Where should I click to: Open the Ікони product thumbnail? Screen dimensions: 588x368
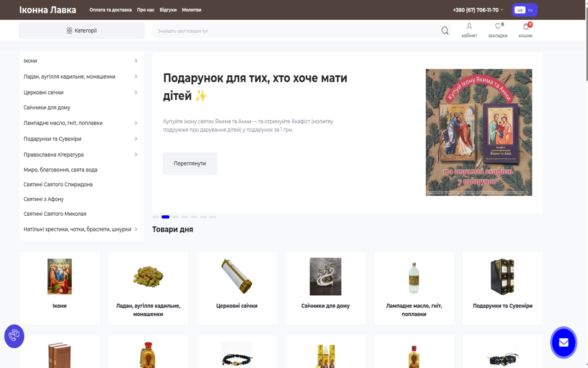pyautogui.click(x=60, y=276)
